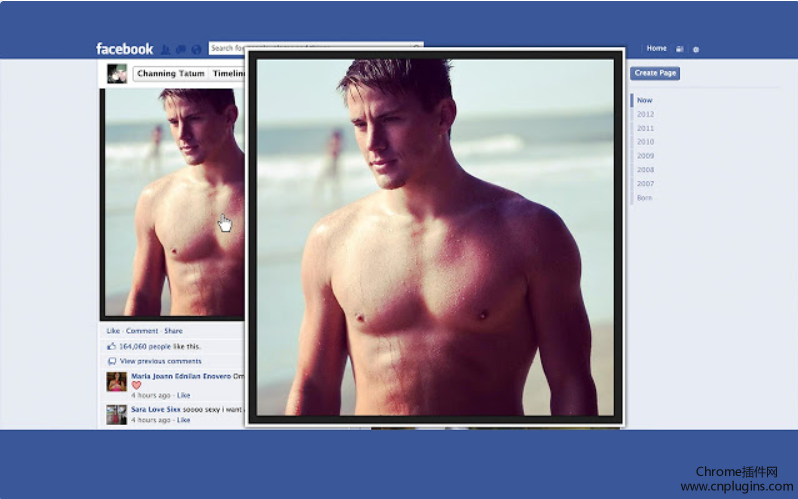Screen dimensions: 798x499
Task: Click '4 hours ago' on Sara's comment
Action: 151,420
